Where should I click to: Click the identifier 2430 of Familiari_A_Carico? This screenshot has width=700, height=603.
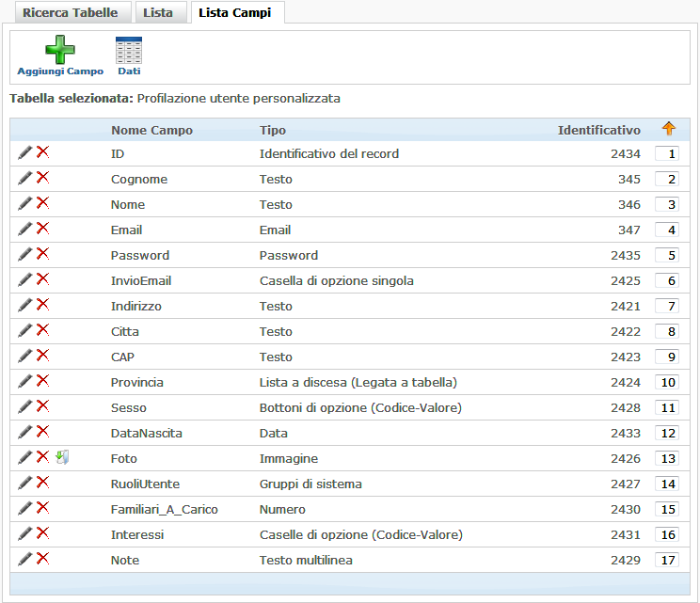coord(626,510)
